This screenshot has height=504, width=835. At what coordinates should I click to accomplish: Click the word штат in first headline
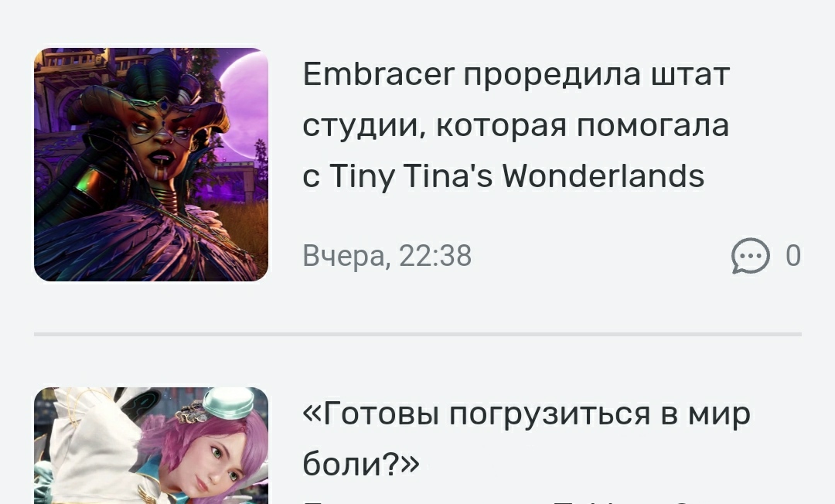[690, 74]
